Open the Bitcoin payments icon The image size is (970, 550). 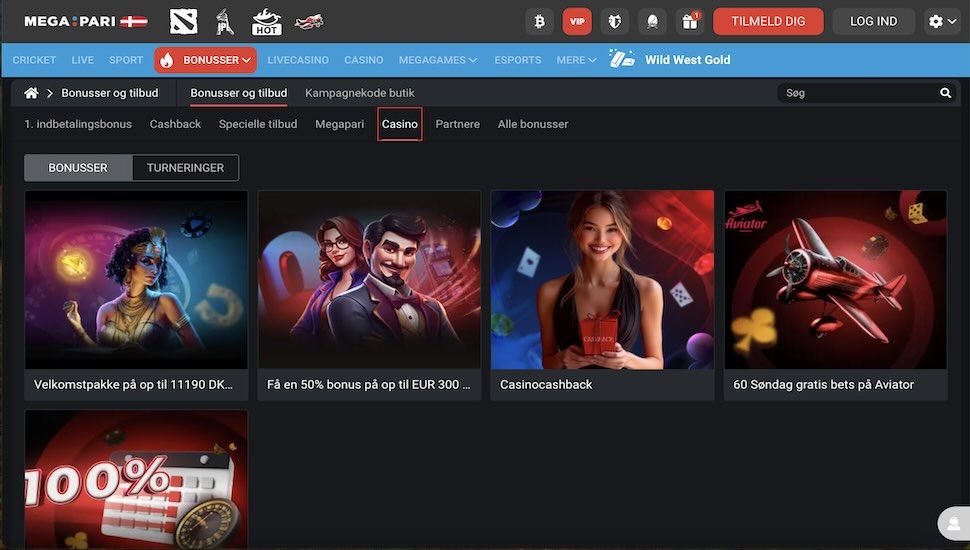(539, 22)
